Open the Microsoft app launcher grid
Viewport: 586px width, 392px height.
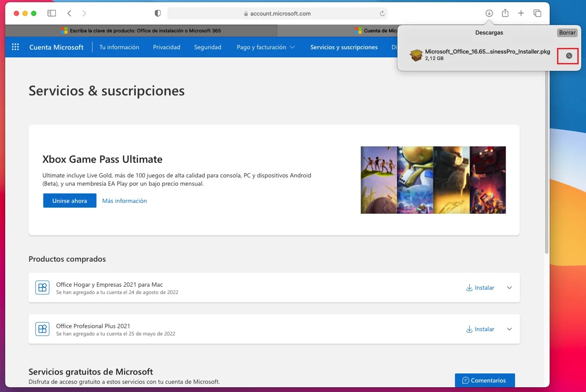(x=15, y=47)
